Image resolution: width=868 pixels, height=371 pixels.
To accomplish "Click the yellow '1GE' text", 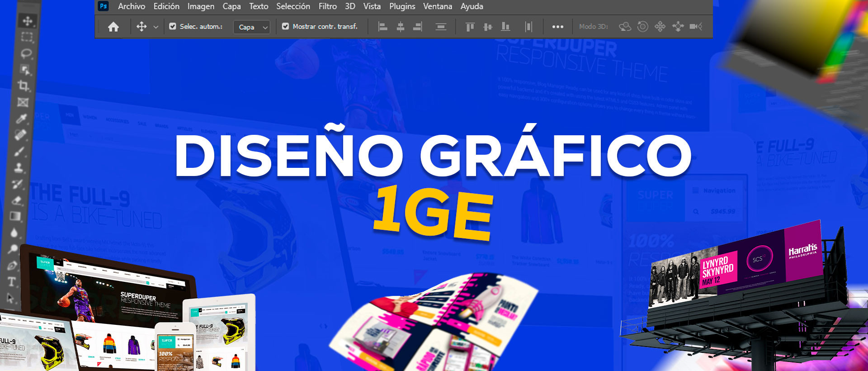I will click(x=433, y=213).
